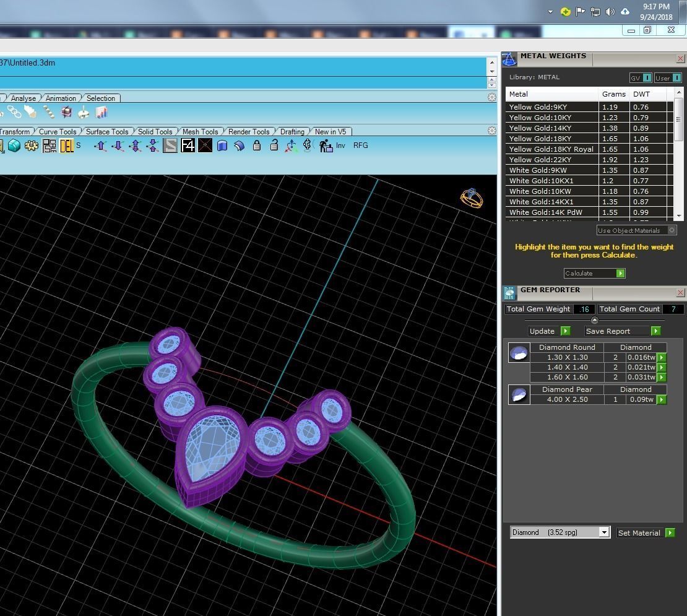687x616 pixels.
Task: Click the gray S icon
Action: (170, 145)
